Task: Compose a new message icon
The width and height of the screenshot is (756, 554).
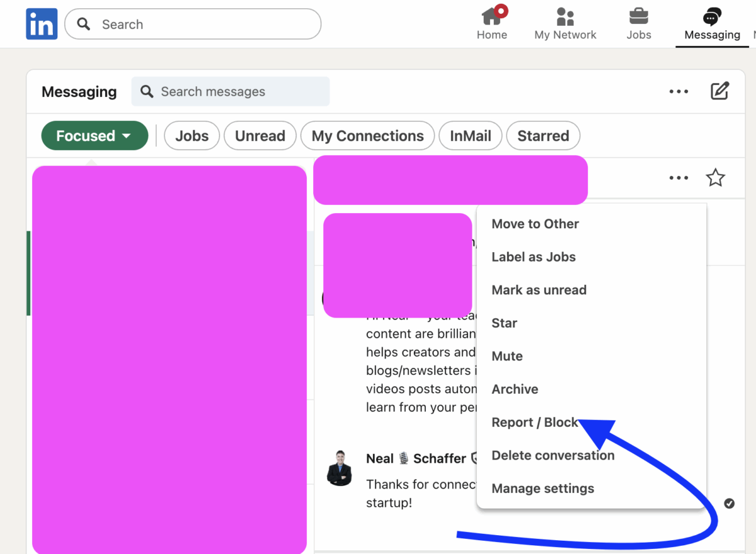Action: coord(719,91)
